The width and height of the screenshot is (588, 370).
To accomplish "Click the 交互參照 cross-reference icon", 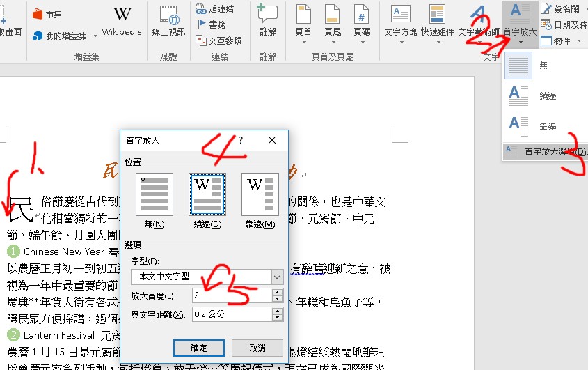I will pyautogui.click(x=201, y=40).
